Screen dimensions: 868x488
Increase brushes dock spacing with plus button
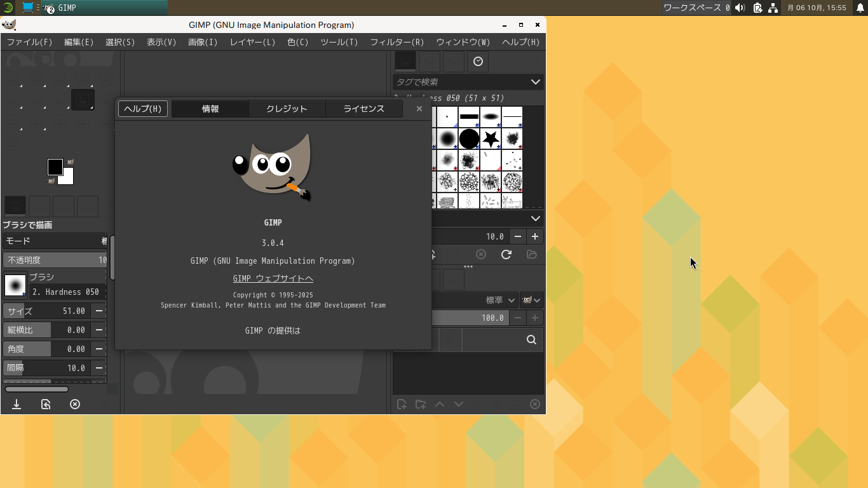[535, 236]
